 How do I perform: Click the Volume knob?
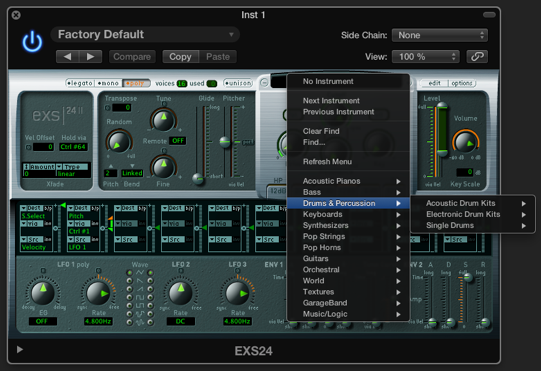(x=465, y=141)
